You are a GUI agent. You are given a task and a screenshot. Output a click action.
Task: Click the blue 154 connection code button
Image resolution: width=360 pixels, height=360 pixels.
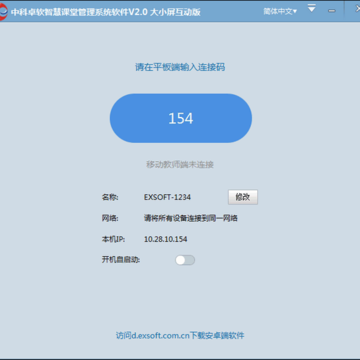tap(181, 118)
